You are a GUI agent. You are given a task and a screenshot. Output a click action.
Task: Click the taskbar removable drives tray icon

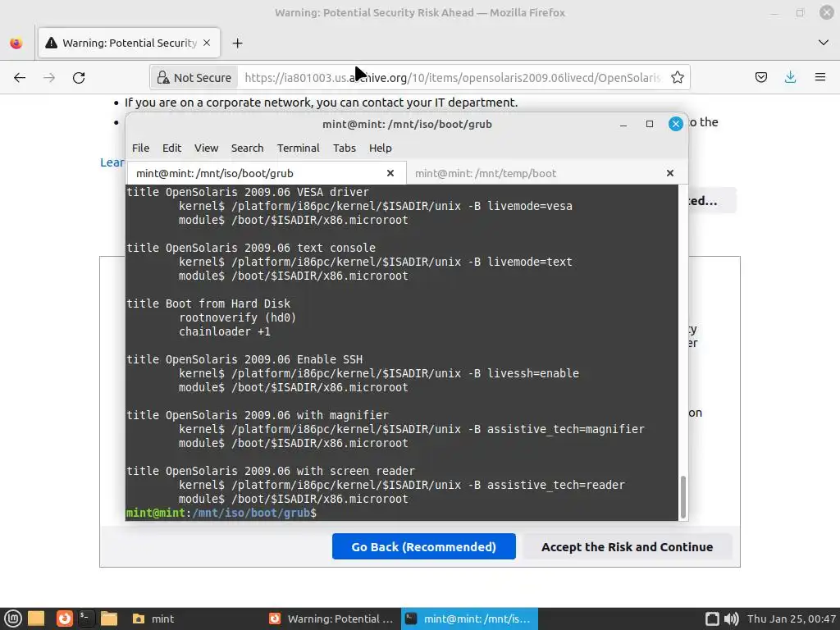pos(712,619)
